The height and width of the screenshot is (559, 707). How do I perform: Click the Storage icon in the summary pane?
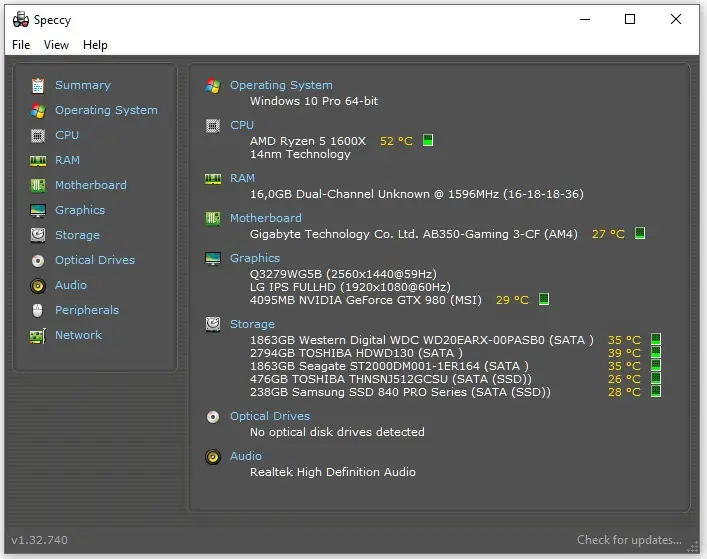213,325
